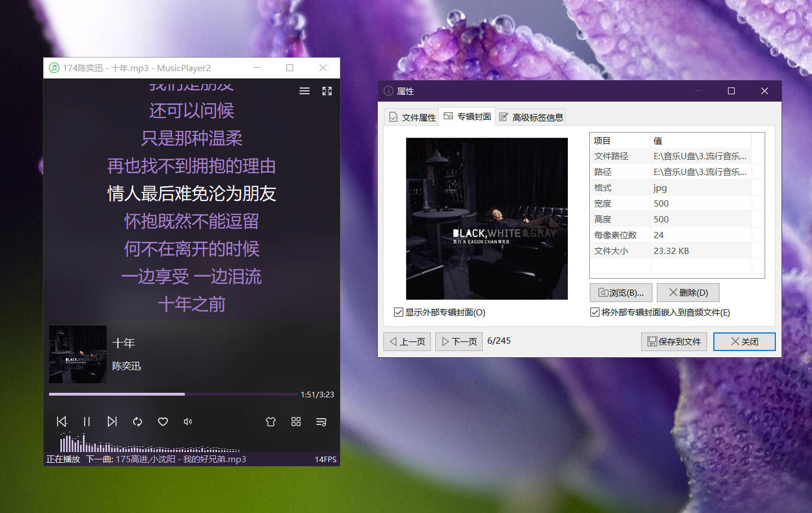This screenshot has width=812, height=513.
Task: Click lyric line 只是那种温柔
Action: (x=192, y=138)
